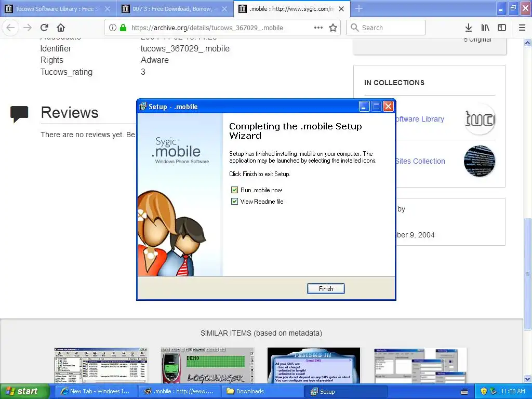
Task: Open the fourth similar item with gray dialogs
Action: coord(420,365)
